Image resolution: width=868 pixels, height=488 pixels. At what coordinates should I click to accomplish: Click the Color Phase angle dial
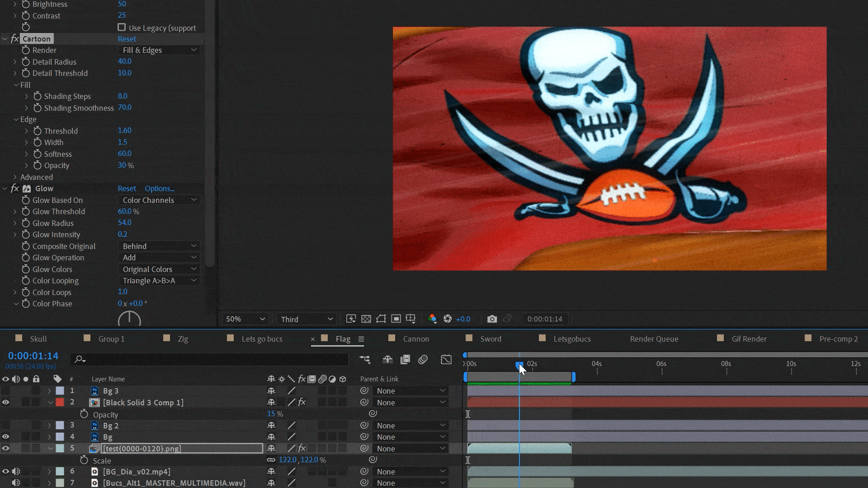point(129,319)
